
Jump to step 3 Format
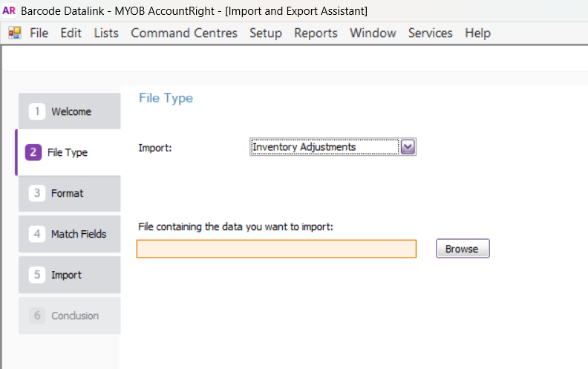tap(69, 194)
